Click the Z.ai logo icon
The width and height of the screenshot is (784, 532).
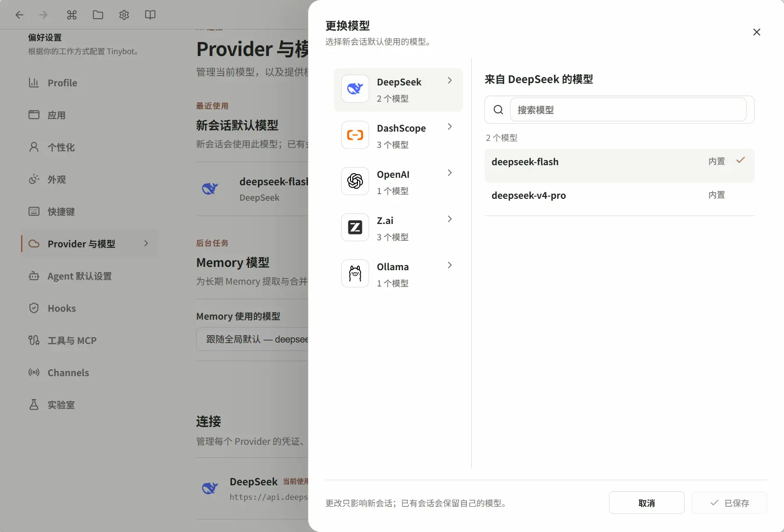(x=355, y=227)
